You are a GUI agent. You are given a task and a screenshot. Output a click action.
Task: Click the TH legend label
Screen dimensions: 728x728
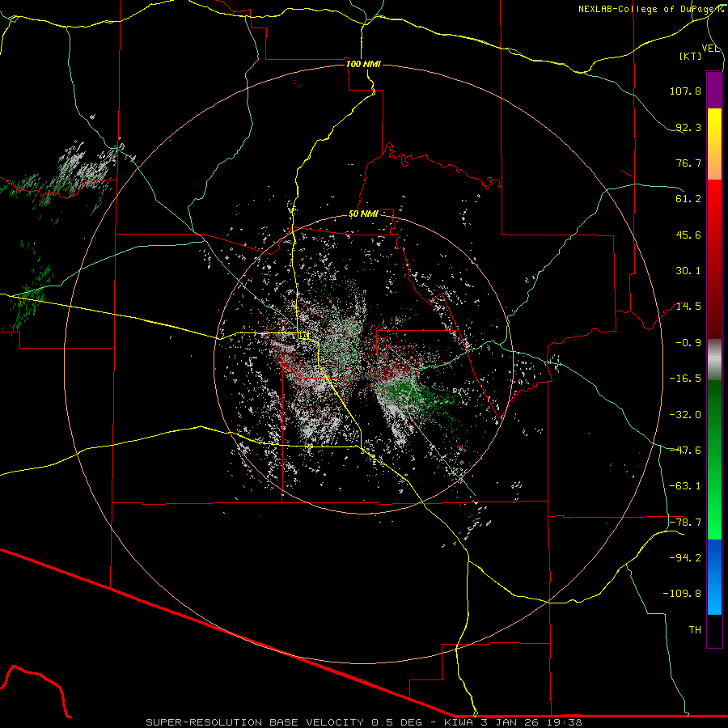coord(695,630)
